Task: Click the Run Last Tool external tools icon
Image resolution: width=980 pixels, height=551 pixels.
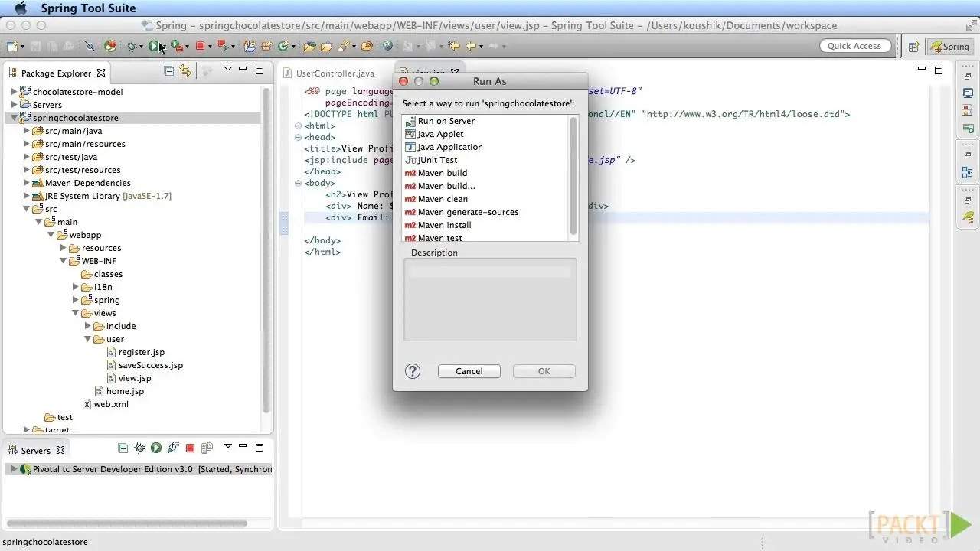Action: [176, 47]
